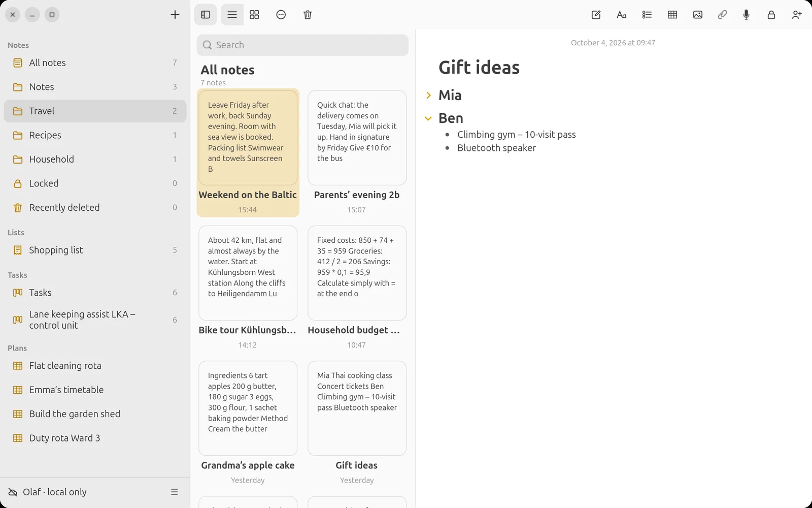812x508 pixels.
Task: Toggle the sidebar panel icon
Action: click(206, 15)
